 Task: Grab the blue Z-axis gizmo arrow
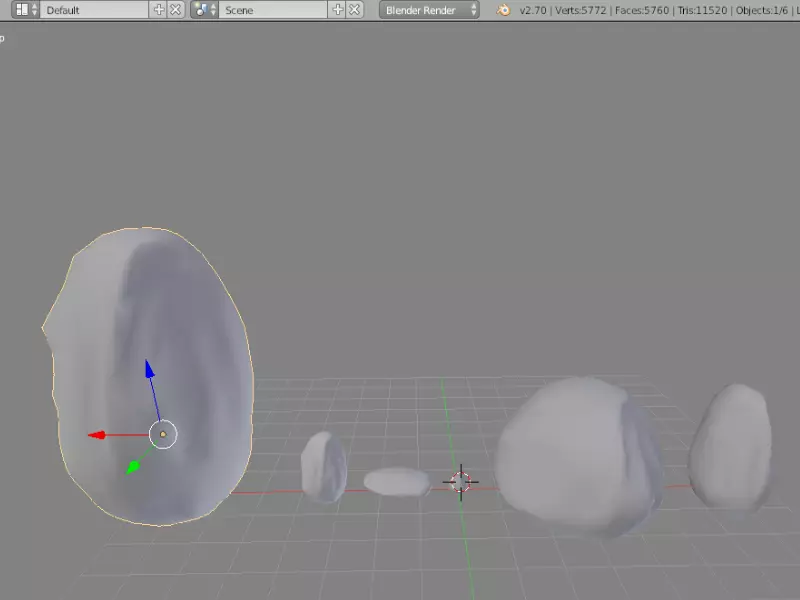149,369
